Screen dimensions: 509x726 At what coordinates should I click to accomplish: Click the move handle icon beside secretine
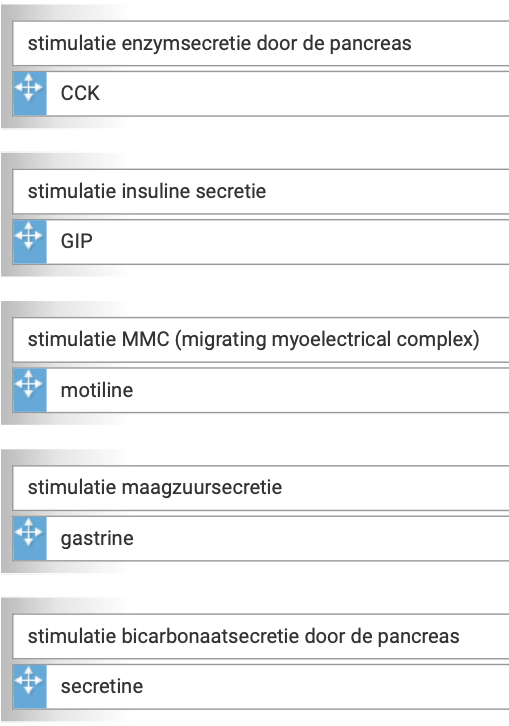(x=30, y=686)
